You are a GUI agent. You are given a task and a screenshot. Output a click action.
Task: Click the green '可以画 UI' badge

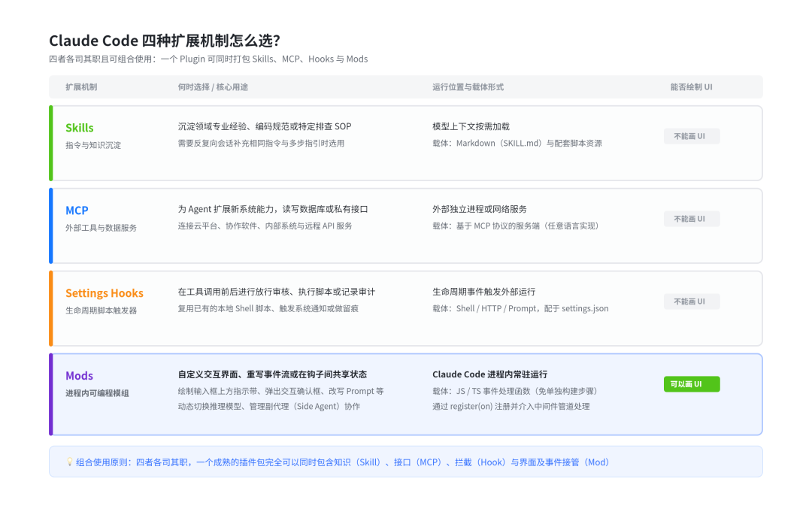692,384
